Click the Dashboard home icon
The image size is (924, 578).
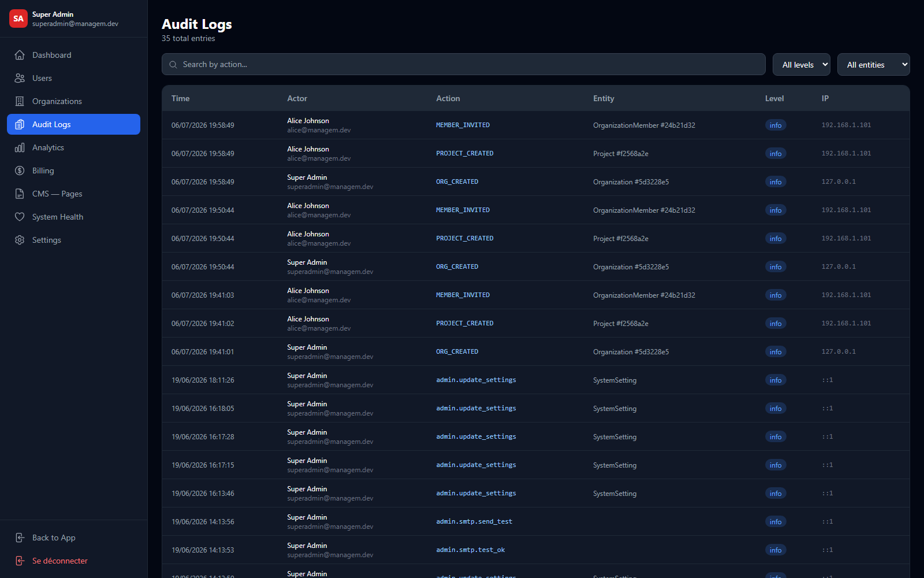click(20, 55)
